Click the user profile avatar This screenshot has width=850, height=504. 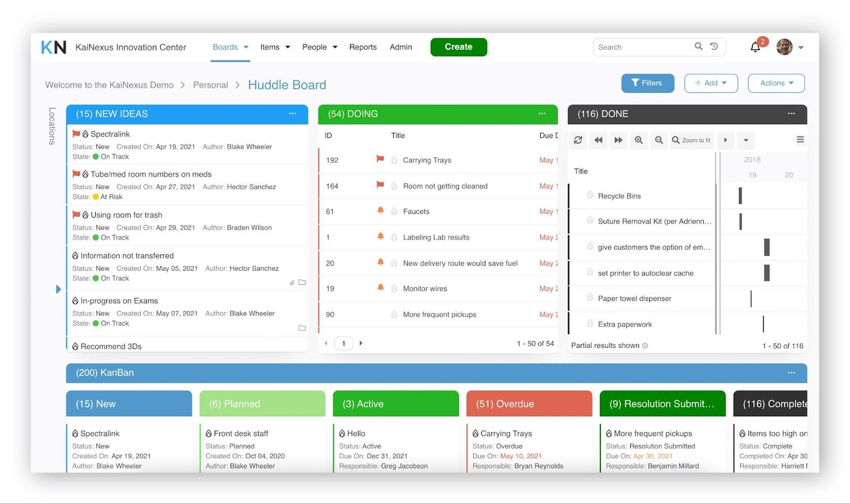[784, 47]
